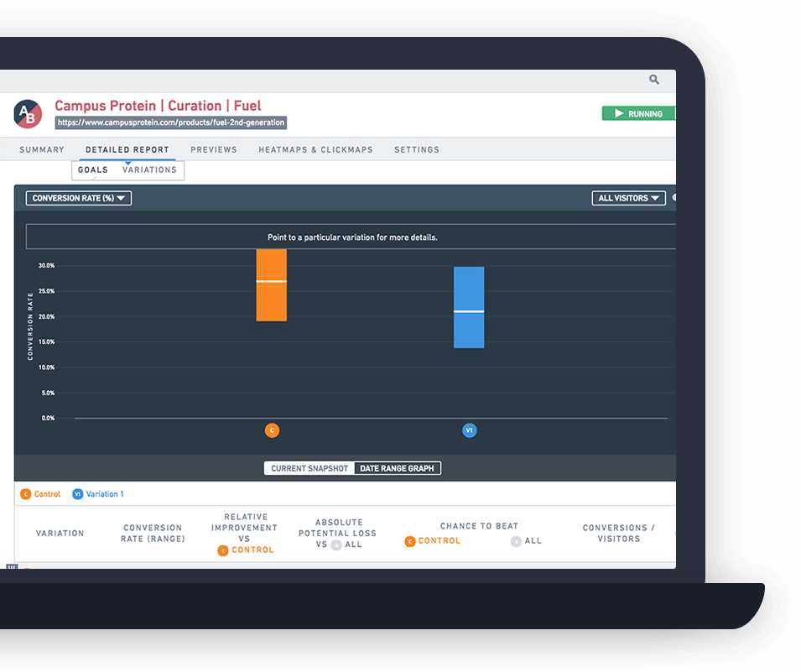Click the Control marker below the chart
This screenshot has width=801, height=672.
pos(271,430)
